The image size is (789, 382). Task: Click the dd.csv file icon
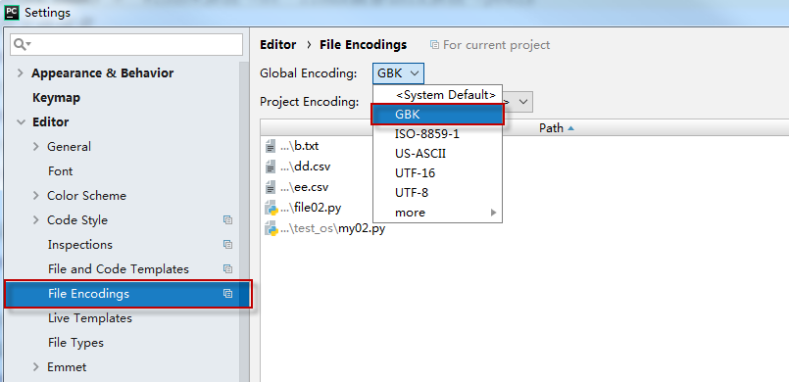[x=271, y=167]
